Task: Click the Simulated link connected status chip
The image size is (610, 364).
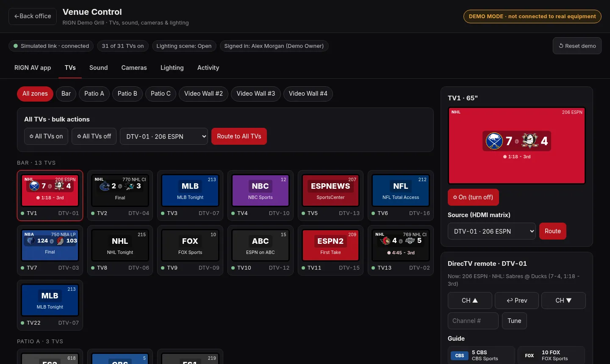Action: [51, 46]
